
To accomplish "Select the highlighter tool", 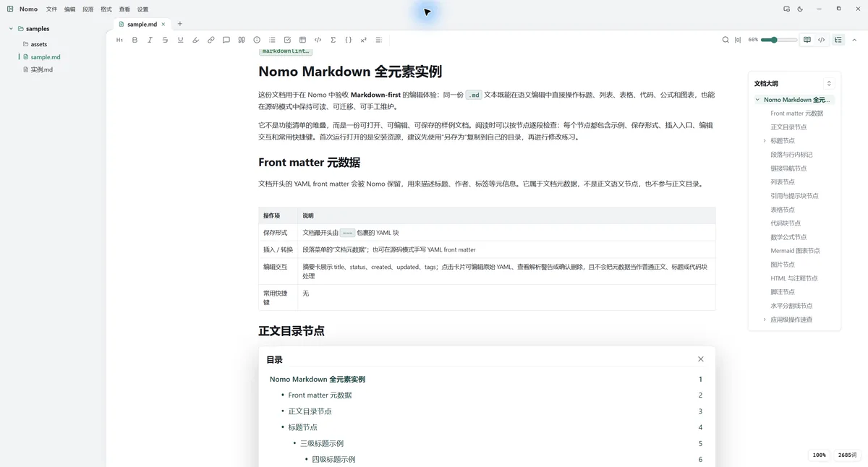I will [195, 40].
